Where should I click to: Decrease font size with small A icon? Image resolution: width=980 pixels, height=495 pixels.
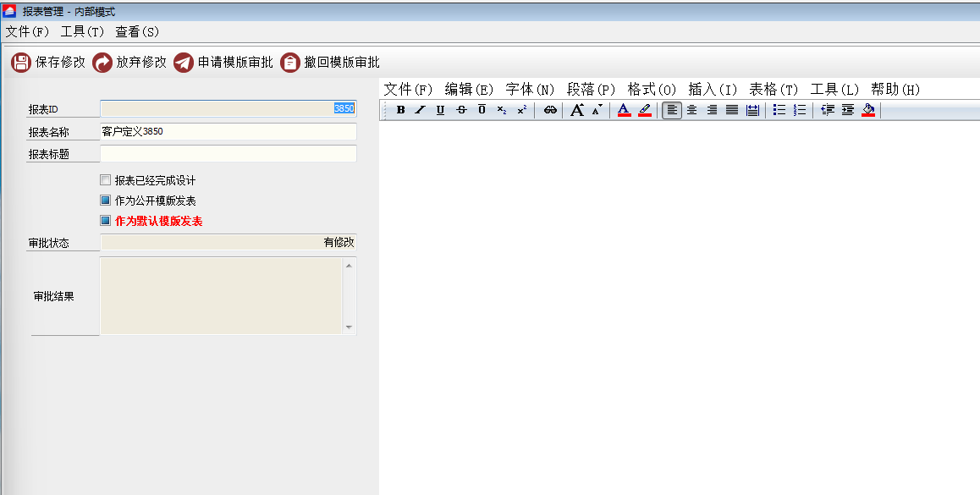(597, 110)
